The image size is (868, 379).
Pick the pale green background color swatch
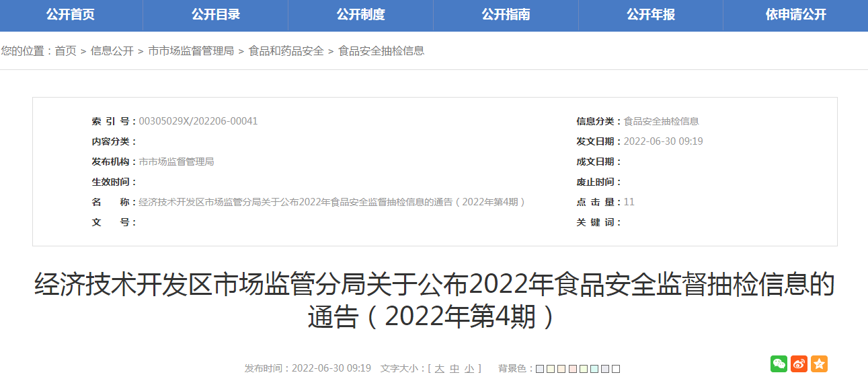(583, 369)
